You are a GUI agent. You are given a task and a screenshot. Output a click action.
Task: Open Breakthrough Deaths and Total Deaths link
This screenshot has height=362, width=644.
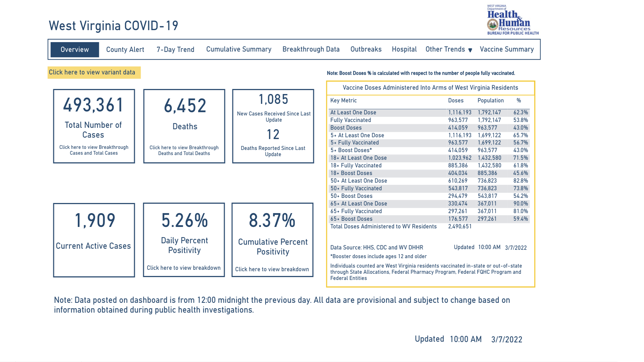184,150
